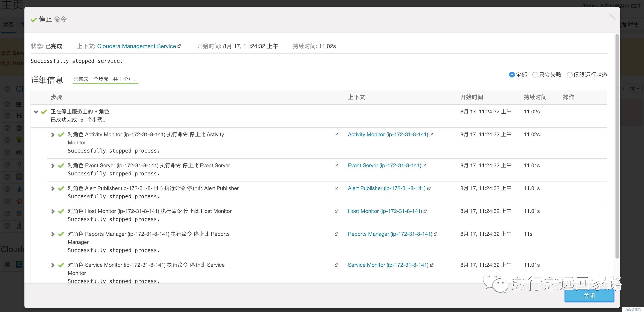Image resolution: width=644 pixels, height=312 pixels.
Task: Open Host Monitor step details in new window
Action: click(336, 211)
